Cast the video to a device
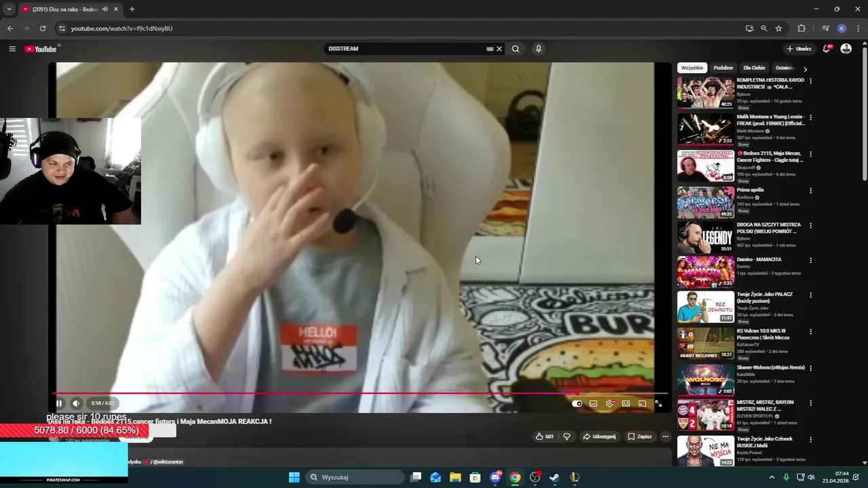 pos(642,403)
